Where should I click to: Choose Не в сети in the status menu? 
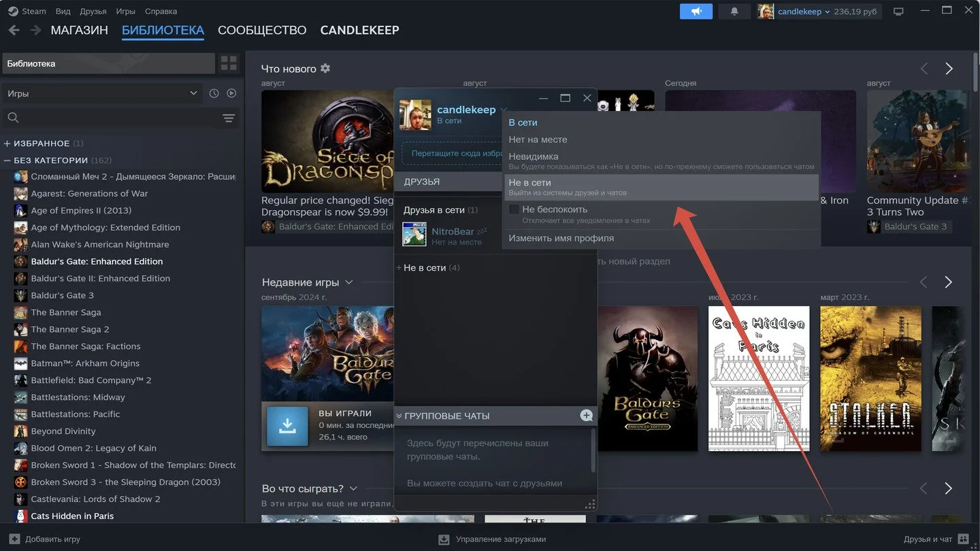pyautogui.click(x=661, y=187)
